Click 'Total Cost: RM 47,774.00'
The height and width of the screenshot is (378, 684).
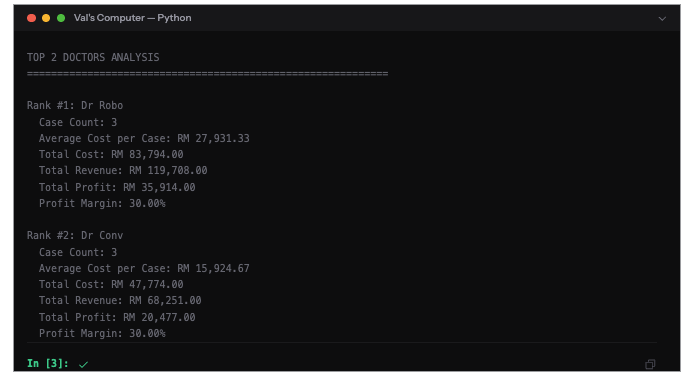111,284
